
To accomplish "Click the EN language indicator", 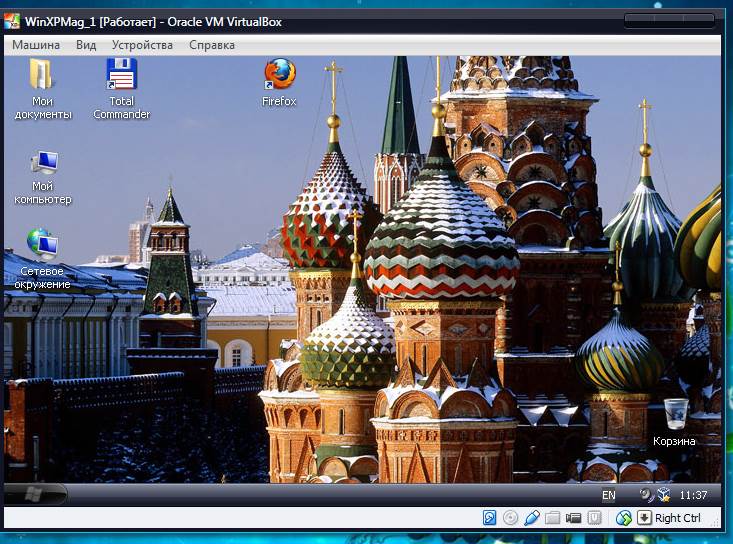I will pos(608,495).
